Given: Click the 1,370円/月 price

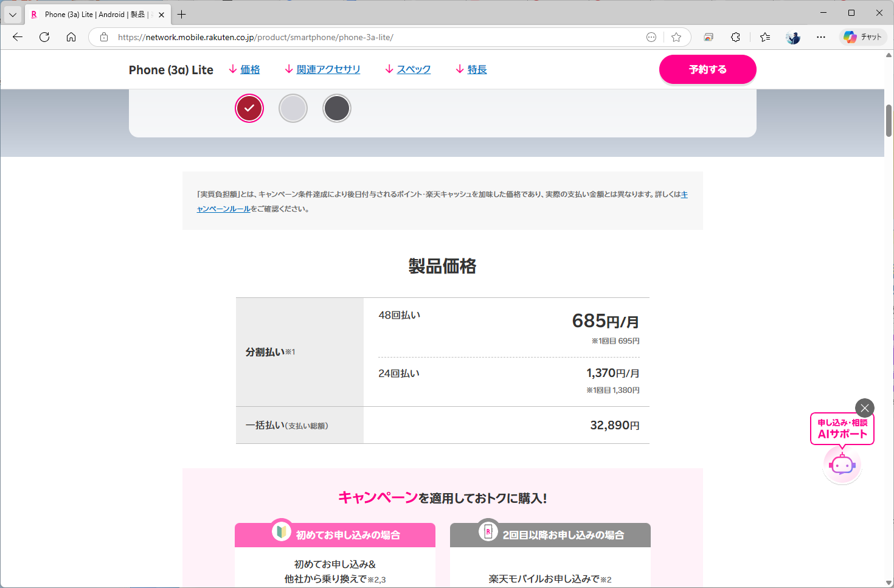Looking at the screenshot, I should [613, 373].
